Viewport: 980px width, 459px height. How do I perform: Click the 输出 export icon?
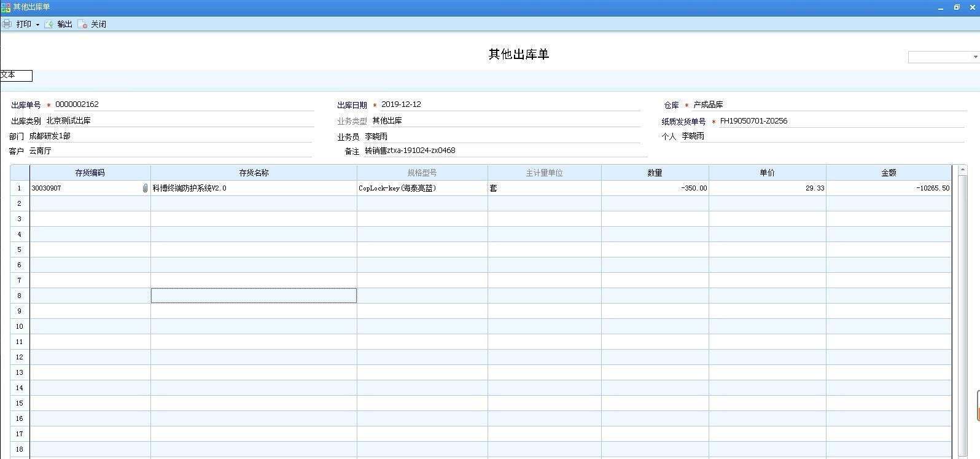(x=49, y=24)
